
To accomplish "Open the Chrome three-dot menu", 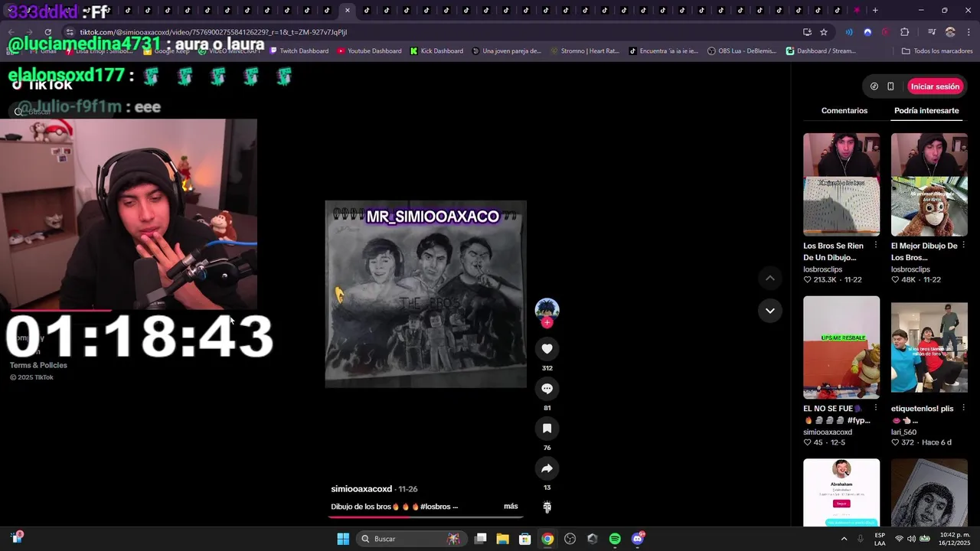I will pyautogui.click(x=968, y=32).
